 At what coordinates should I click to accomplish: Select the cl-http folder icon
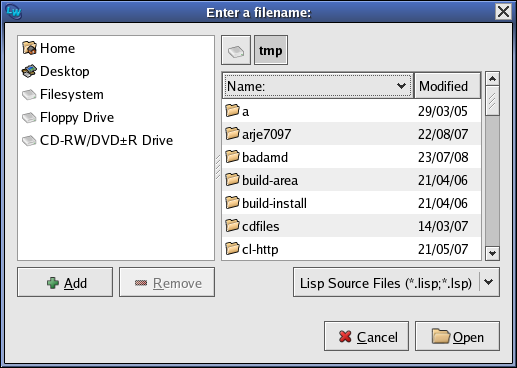coord(232,248)
